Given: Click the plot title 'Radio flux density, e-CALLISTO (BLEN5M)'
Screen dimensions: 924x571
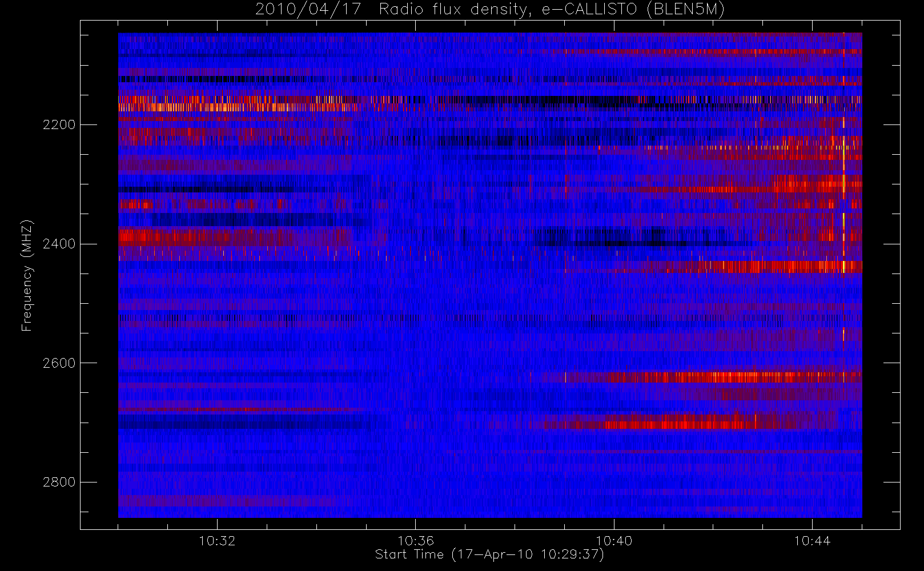Looking at the screenshot, I should click(552, 10).
